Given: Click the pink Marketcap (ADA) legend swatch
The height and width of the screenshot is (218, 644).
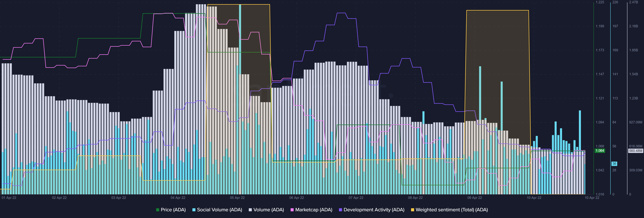Looking at the screenshot, I should click(x=292, y=210).
